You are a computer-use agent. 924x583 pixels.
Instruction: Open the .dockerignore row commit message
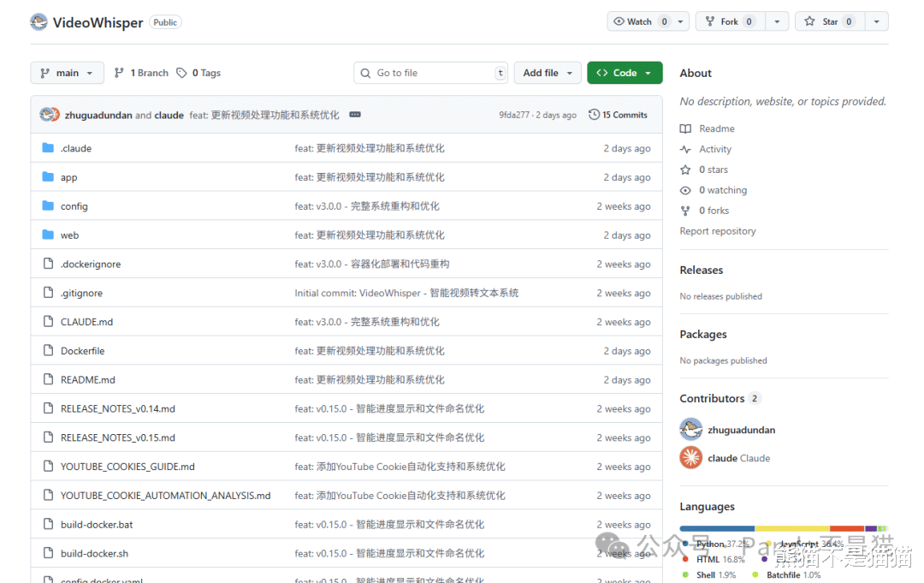tap(372, 264)
